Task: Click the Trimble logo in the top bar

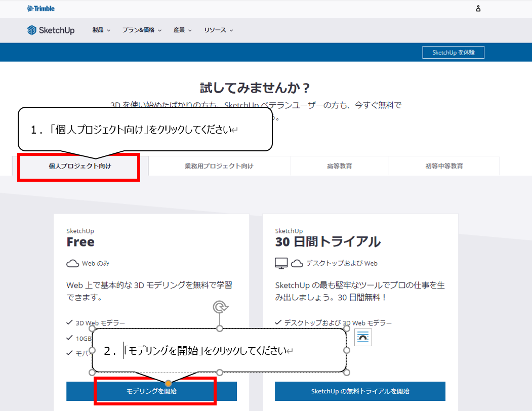Action: click(41, 9)
